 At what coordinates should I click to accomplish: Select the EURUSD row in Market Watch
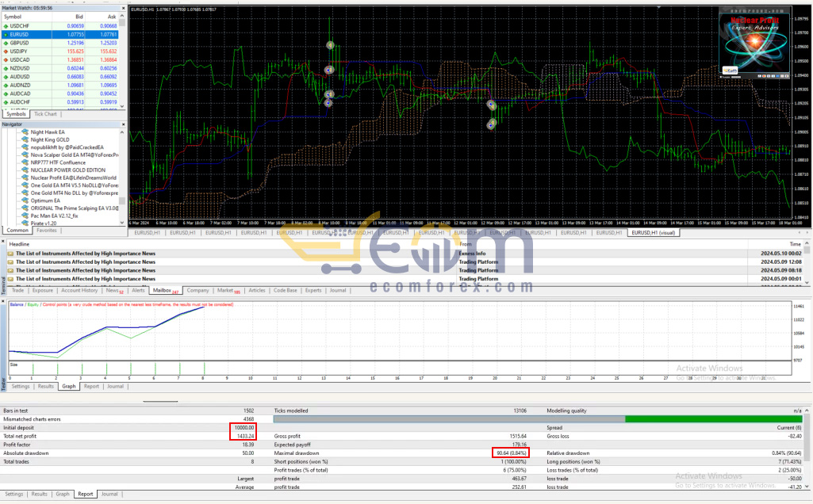pyautogui.click(x=59, y=35)
